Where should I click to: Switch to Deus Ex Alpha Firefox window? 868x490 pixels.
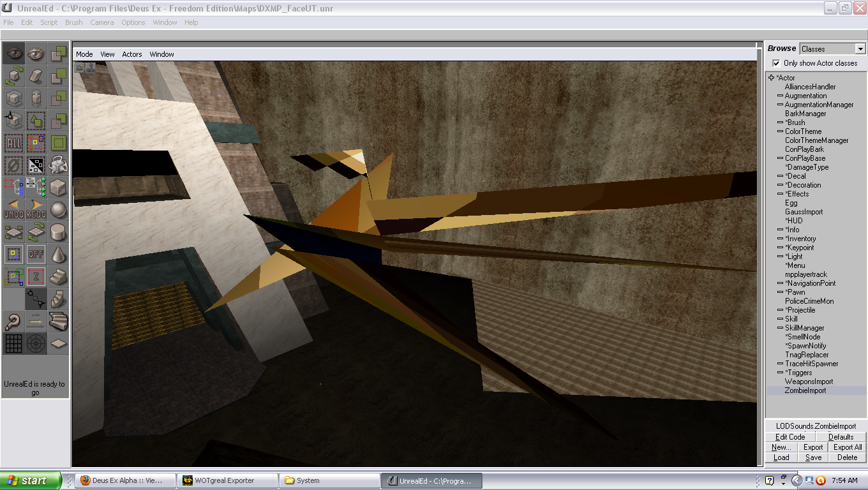125,480
